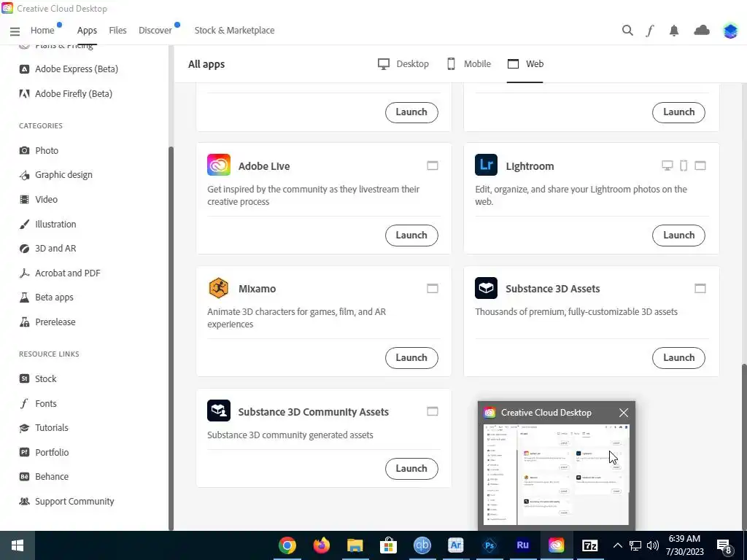This screenshot has width=747, height=560.
Task: Open the Stock & Marketplace tab
Action: point(234,31)
